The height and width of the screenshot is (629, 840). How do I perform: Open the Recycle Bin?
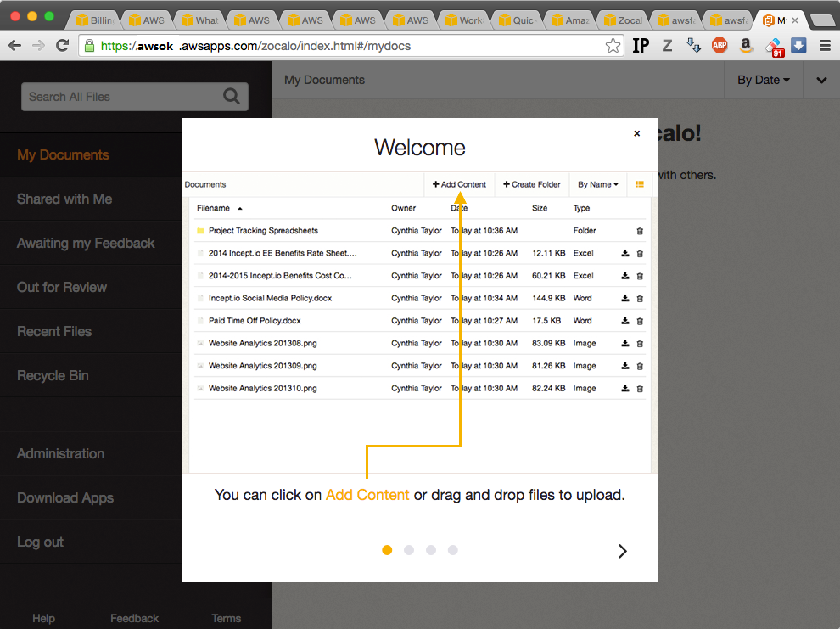[53, 375]
